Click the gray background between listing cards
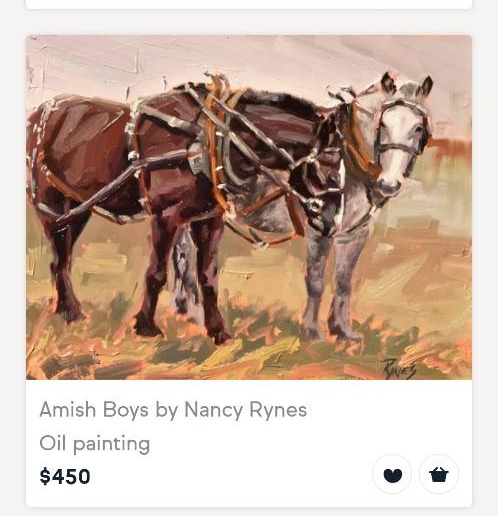This screenshot has height=516, width=498. 249,22
